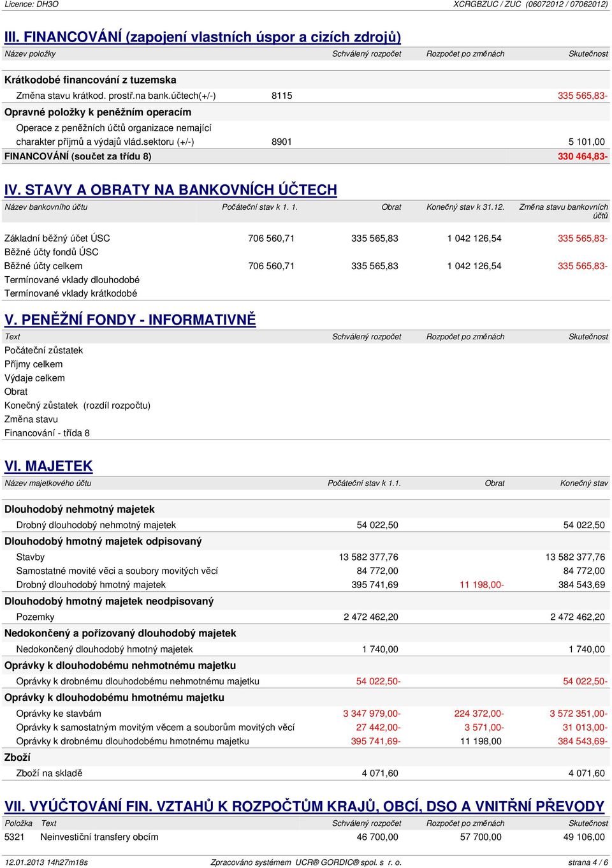The image size is (612, 868).
Task: Click the footer timestamp '12.01.2013 14h27m18s'
Action: point(47,862)
